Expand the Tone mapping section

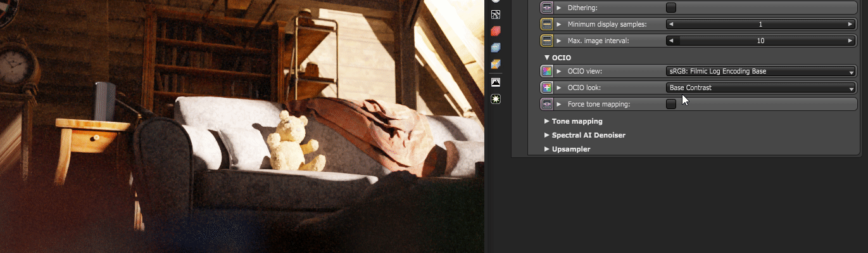[547, 120]
